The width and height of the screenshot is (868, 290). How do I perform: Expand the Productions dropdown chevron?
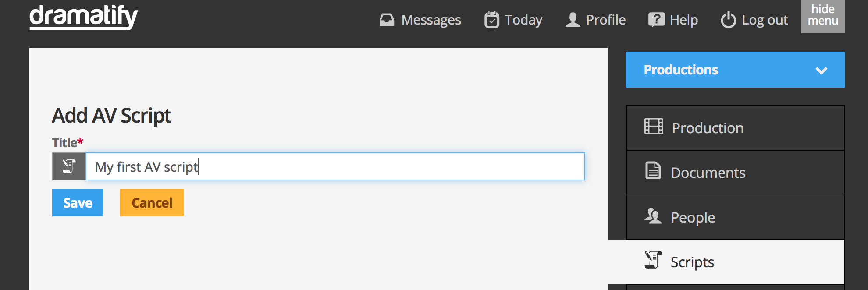[822, 70]
